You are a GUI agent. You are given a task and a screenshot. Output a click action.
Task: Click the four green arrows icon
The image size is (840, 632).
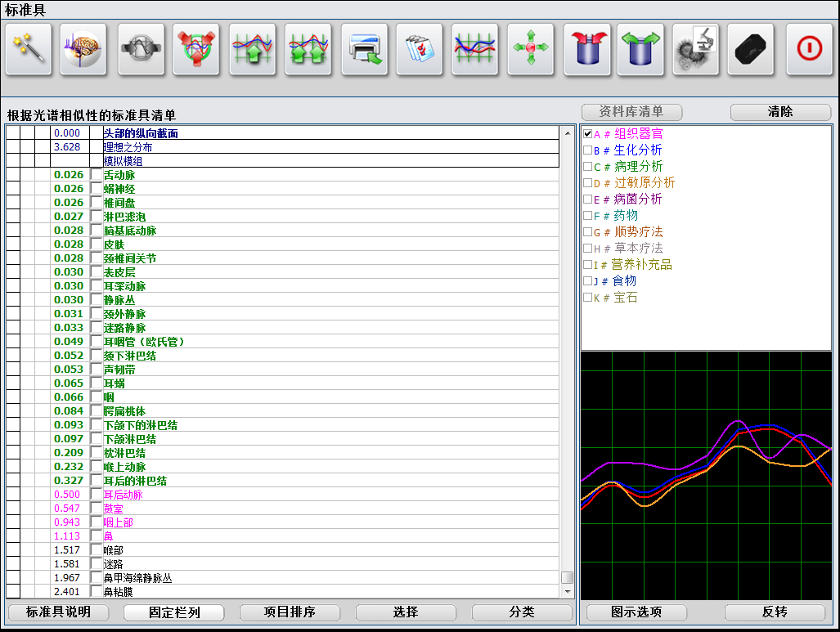click(x=530, y=49)
